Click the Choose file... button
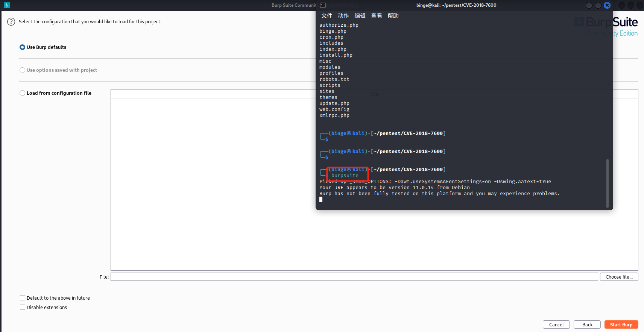The width and height of the screenshot is (644, 332). (x=619, y=277)
